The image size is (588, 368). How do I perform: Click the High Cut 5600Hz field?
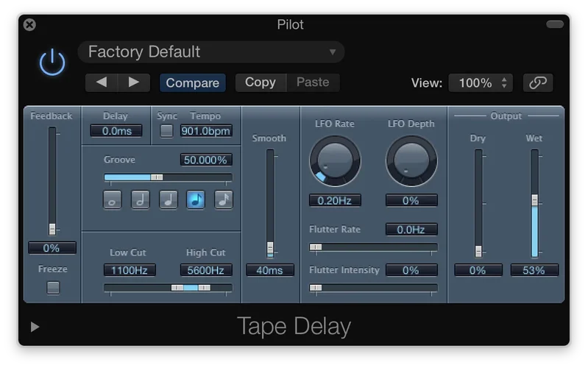(x=206, y=270)
